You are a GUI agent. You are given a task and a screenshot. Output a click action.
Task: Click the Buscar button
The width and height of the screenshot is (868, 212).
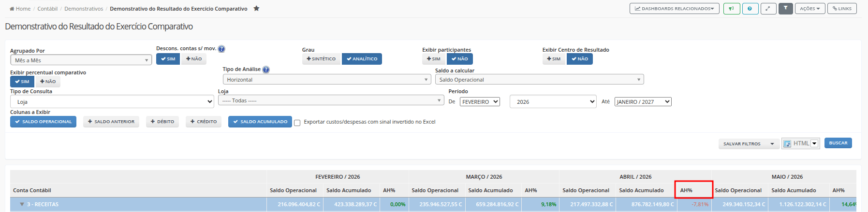(x=838, y=143)
